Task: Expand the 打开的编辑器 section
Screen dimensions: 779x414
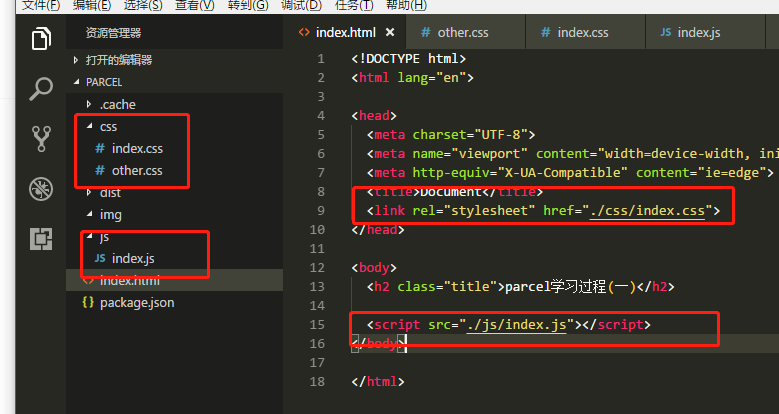Action: click(x=76, y=60)
